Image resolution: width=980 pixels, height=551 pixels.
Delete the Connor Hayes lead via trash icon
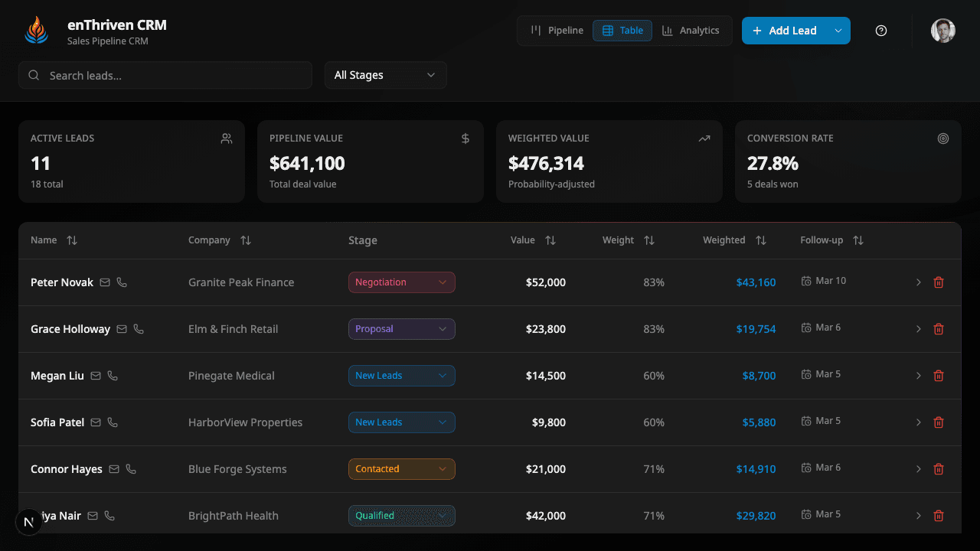pyautogui.click(x=939, y=469)
